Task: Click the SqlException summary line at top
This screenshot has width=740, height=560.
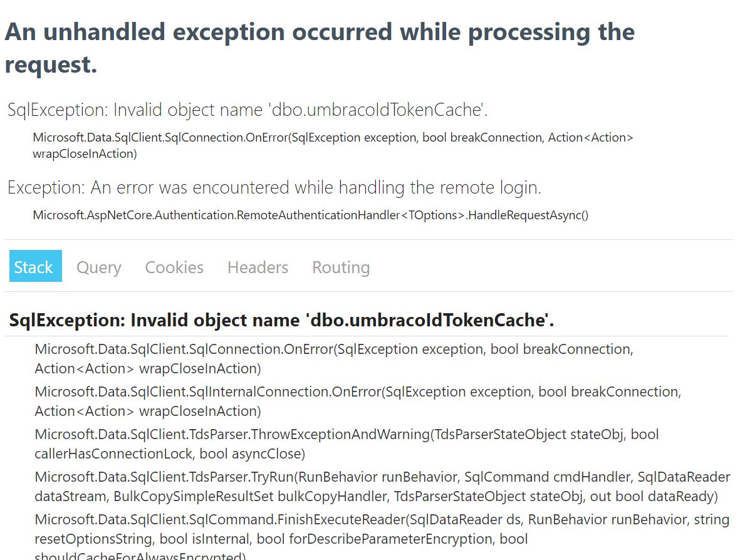Action: [x=248, y=110]
